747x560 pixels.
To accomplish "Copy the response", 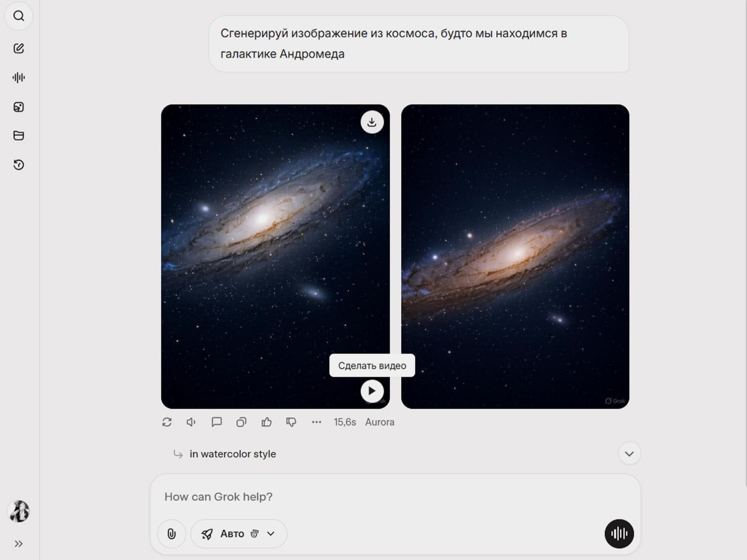I will click(x=241, y=422).
